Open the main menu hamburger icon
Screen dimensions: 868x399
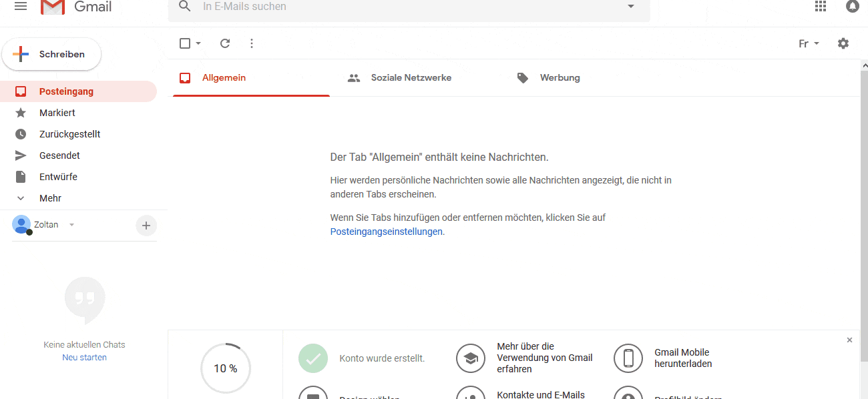coord(21,7)
